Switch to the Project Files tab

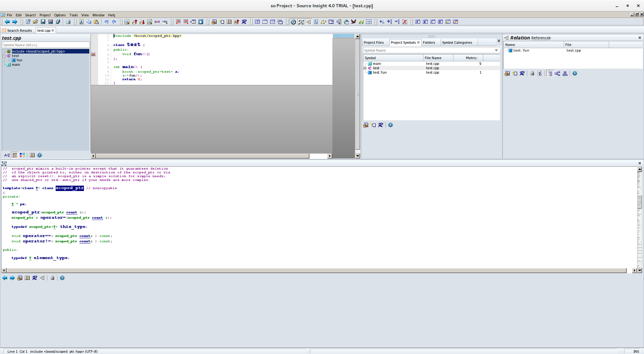pos(374,42)
